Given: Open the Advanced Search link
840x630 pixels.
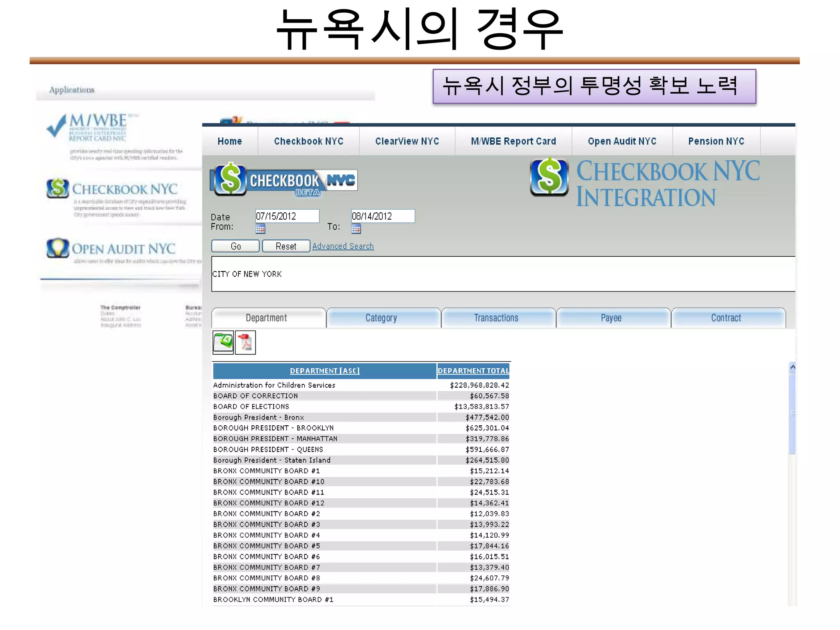Looking at the screenshot, I should [x=343, y=246].
